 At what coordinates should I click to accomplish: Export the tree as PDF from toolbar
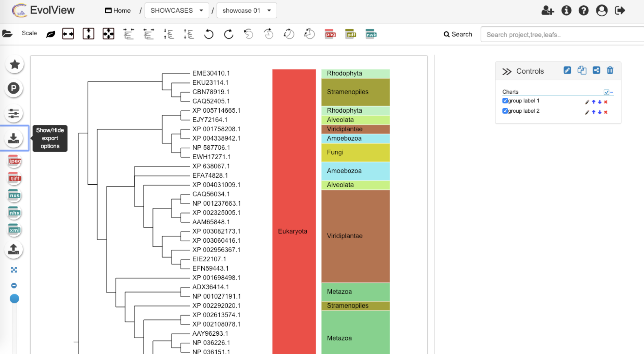point(351,34)
